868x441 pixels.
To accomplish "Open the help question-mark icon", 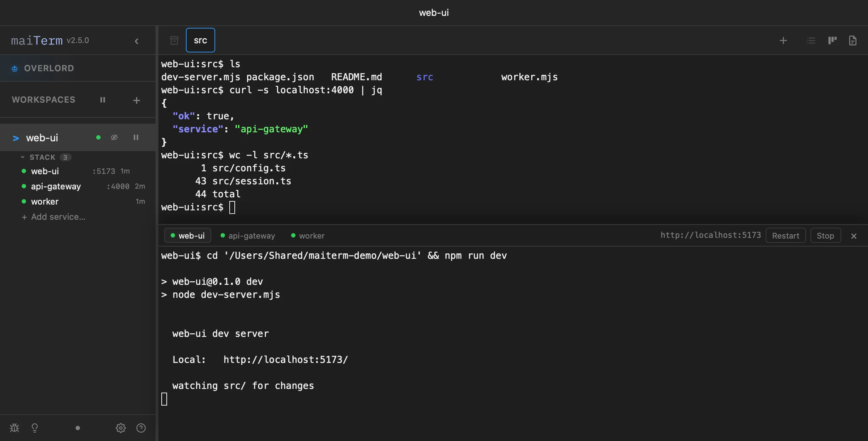I will [x=141, y=428].
